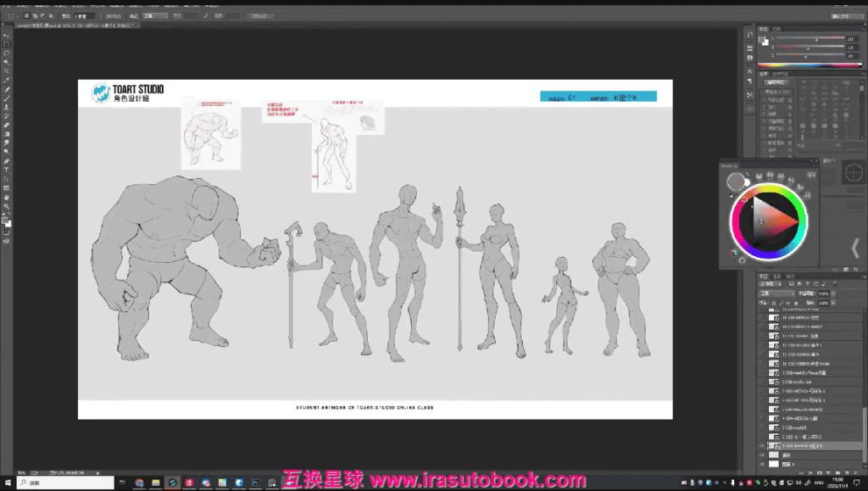Show layer group 3 C03-week03

[762, 427]
